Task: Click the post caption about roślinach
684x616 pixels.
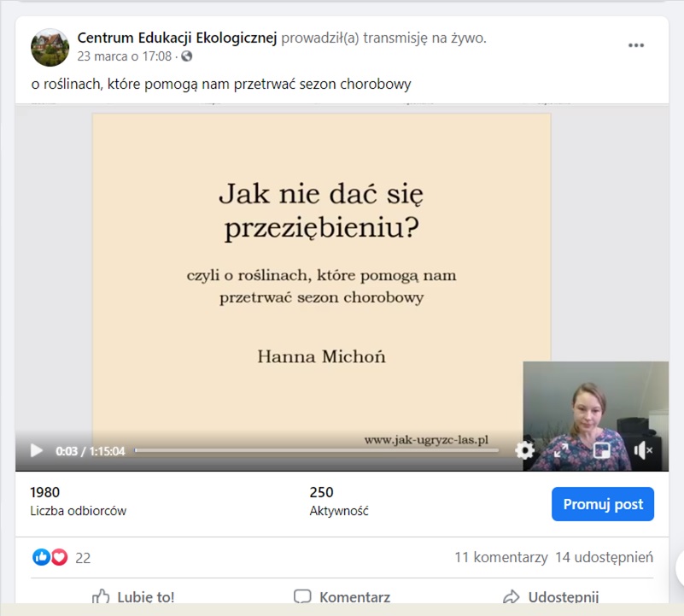Action: coord(221,84)
